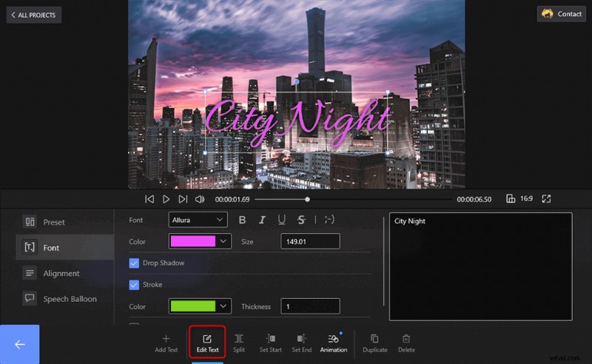Open the Contact button
The height and width of the screenshot is (364, 592).
(562, 14)
